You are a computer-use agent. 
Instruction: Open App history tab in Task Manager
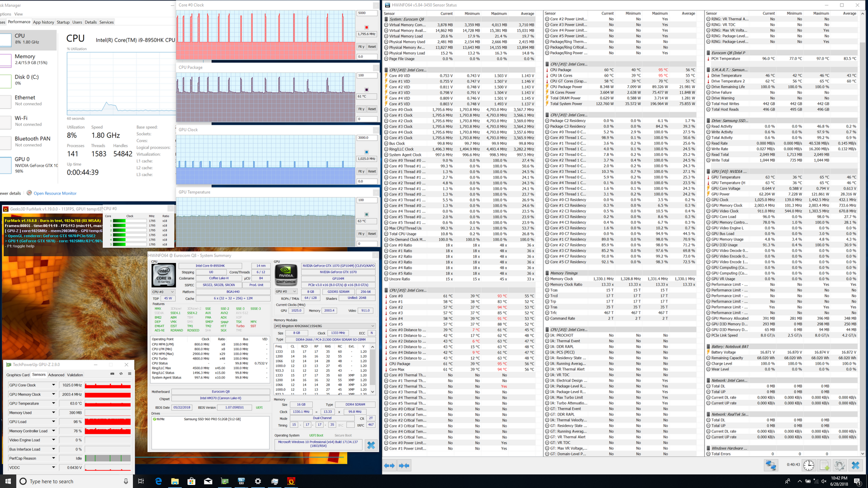click(x=43, y=22)
